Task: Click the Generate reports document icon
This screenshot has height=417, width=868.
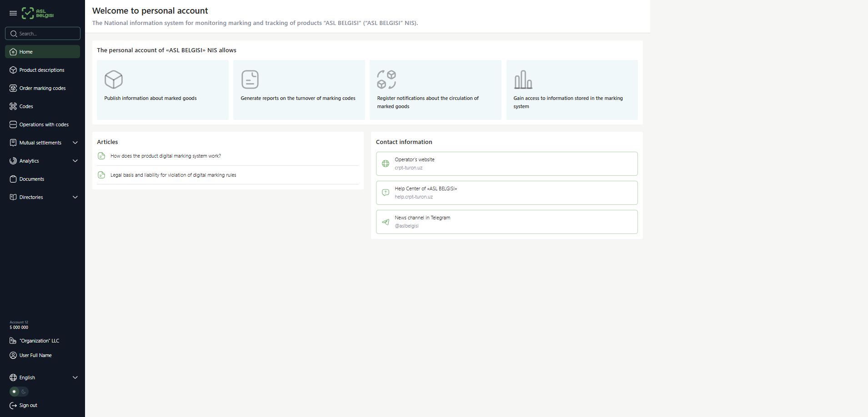Action: 250,79
